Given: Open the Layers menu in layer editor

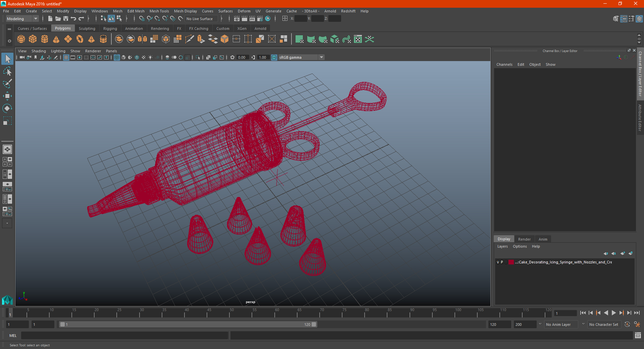Looking at the screenshot, I should point(502,246).
